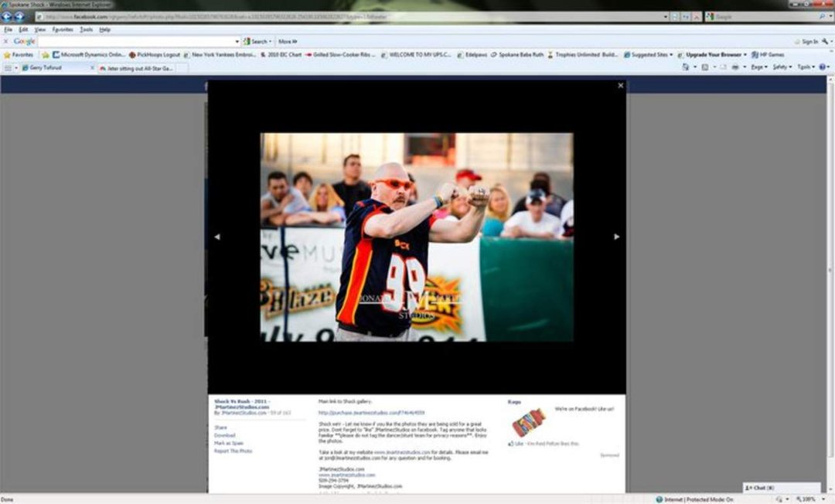Screen dimensions: 835x504
Task: Go forward with the browser Forward arrow
Action: (19, 16)
